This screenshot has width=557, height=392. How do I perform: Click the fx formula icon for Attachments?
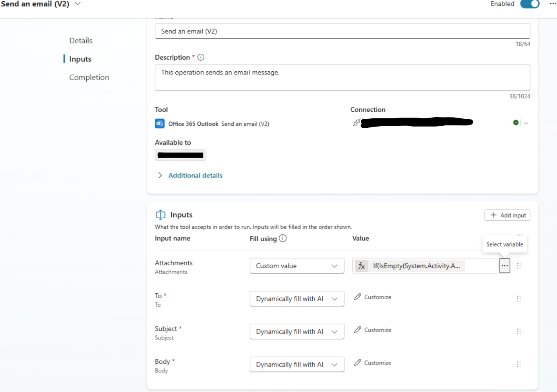(x=361, y=266)
